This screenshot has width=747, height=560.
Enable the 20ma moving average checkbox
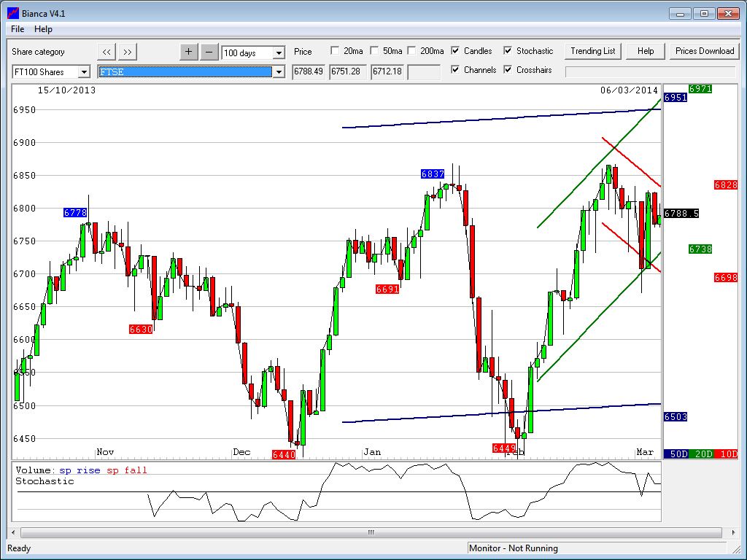335,51
